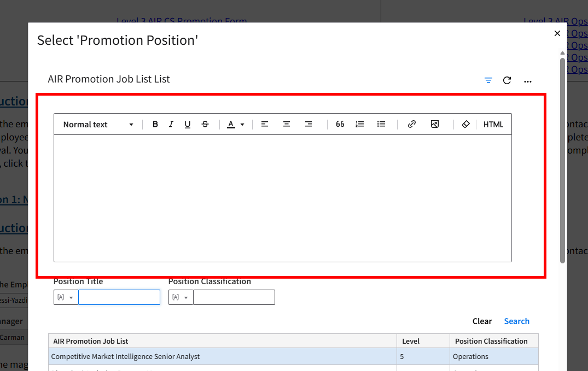Open text color dropdown arrow
The width and height of the screenshot is (588, 371).
click(242, 125)
